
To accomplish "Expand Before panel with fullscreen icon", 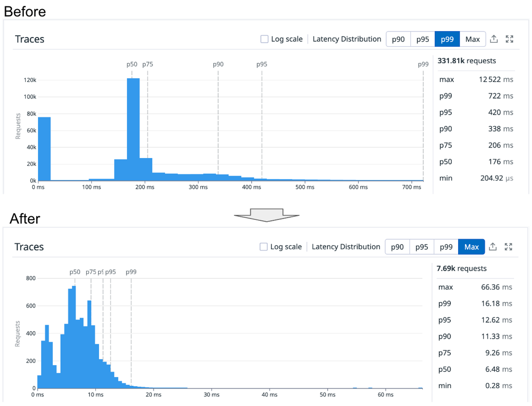I will coord(509,39).
